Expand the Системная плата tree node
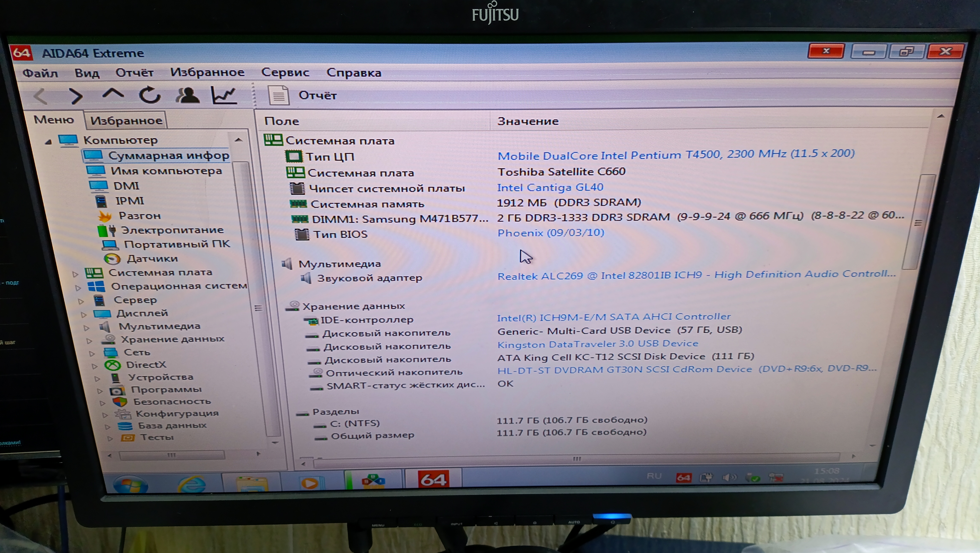This screenshot has height=553, width=980. (75, 274)
